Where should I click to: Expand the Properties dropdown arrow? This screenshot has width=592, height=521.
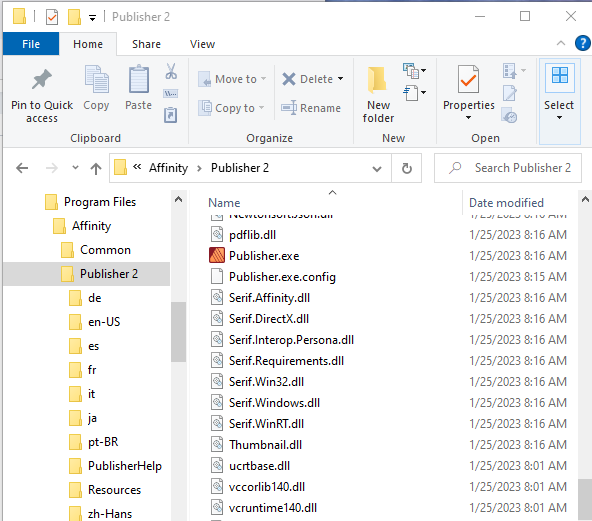pos(468,118)
